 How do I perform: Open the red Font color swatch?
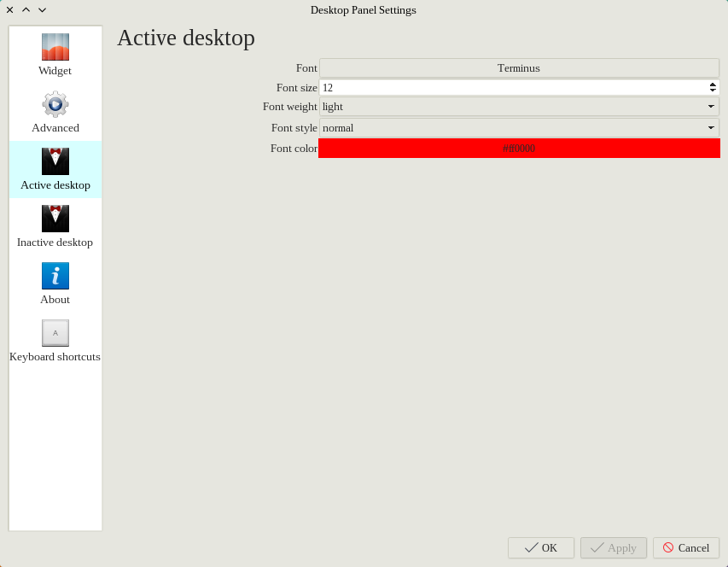point(519,149)
